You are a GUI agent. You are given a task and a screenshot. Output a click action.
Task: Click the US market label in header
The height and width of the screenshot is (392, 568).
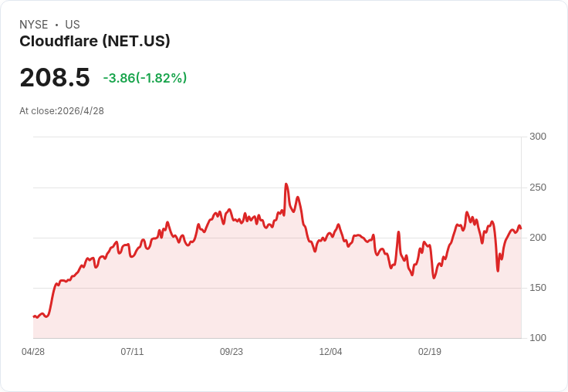click(x=73, y=25)
